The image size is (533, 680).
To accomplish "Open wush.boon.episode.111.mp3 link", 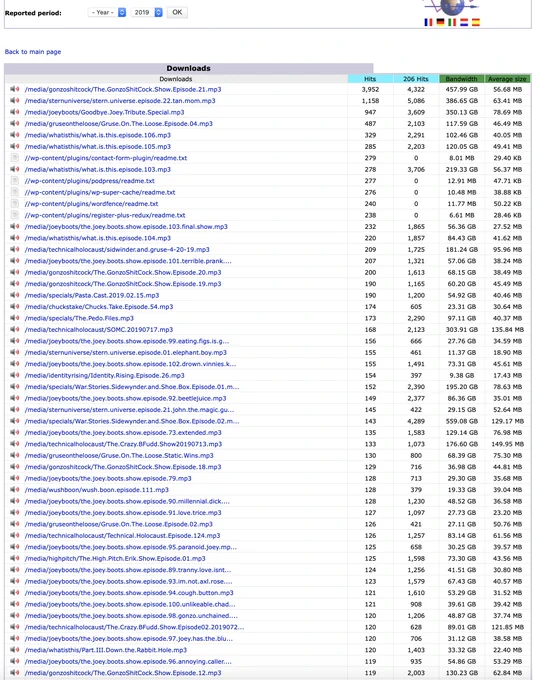I will pyautogui.click(x=97, y=490).
